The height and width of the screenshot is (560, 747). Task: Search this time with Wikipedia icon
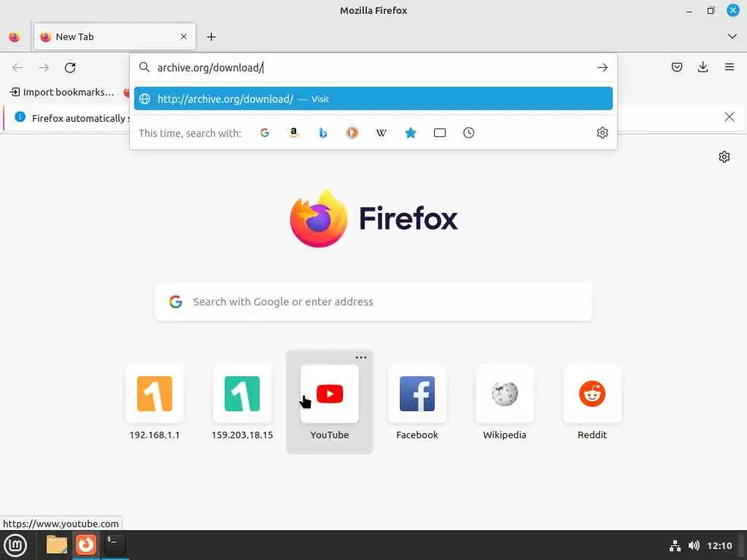coord(381,133)
